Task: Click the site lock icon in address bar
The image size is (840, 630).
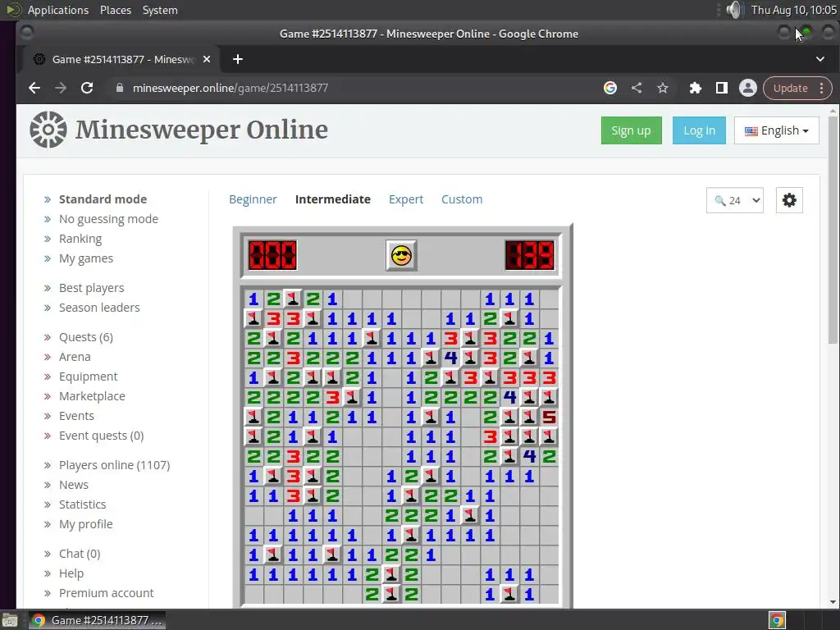Action: (120, 88)
